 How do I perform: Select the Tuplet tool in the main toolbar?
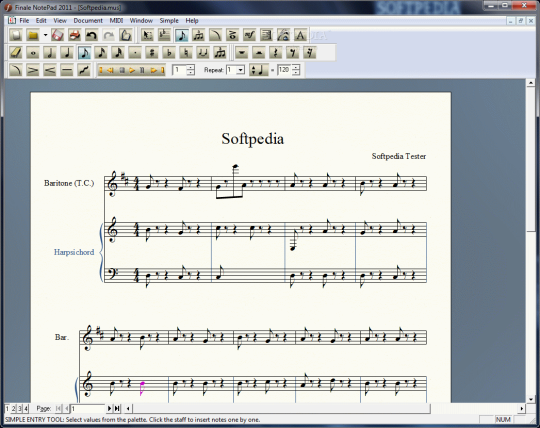pyautogui.click(x=198, y=35)
